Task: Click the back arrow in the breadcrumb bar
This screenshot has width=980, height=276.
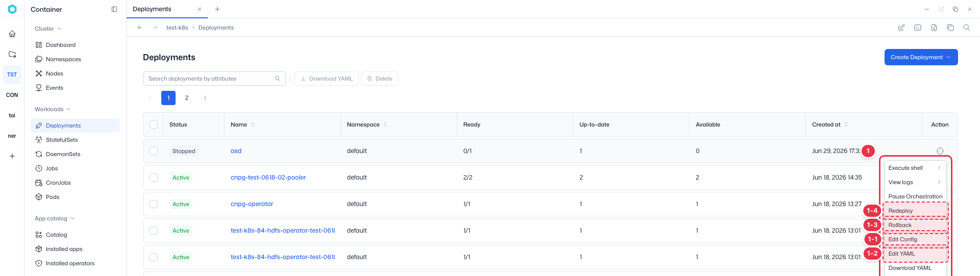Action: (x=140, y=28)
